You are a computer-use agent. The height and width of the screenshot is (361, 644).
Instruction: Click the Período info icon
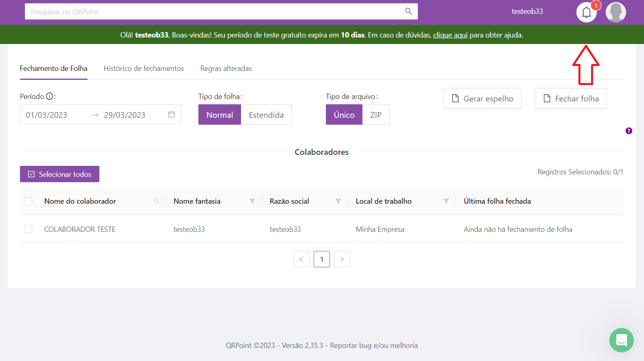[50, 97]
